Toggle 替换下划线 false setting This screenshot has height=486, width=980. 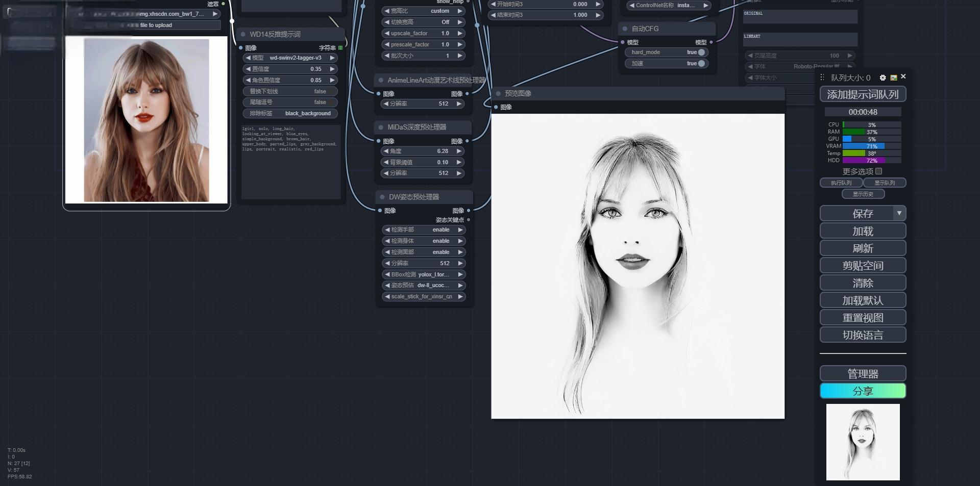(290, 92)
